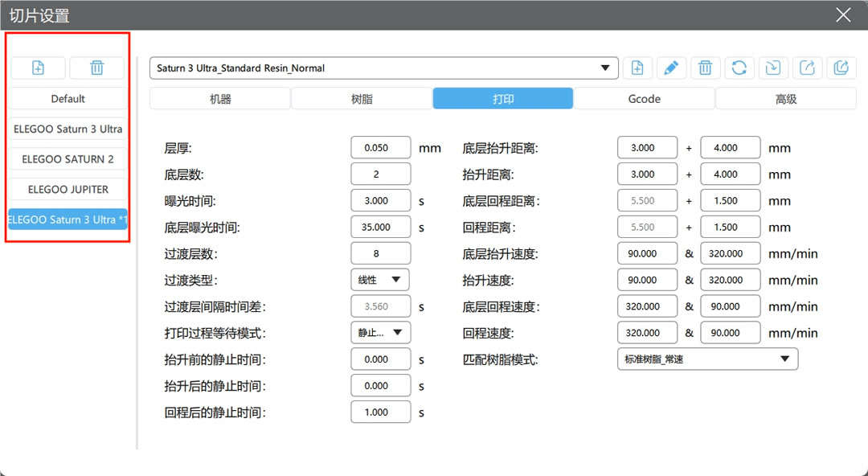Delete the selected machine profile in sidebar
The height and width of the screenshot is (476, 868).
[97, 68]
